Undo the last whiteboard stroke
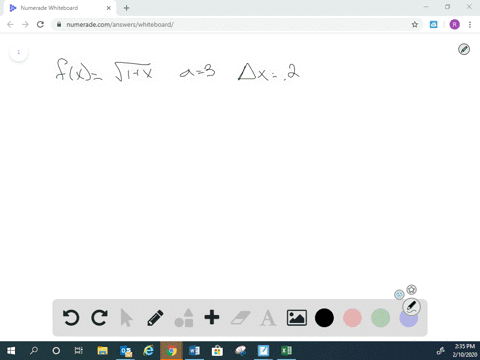The height and width of the screenshot is (360, 480). pyautogui.click(x=71, y=318)
